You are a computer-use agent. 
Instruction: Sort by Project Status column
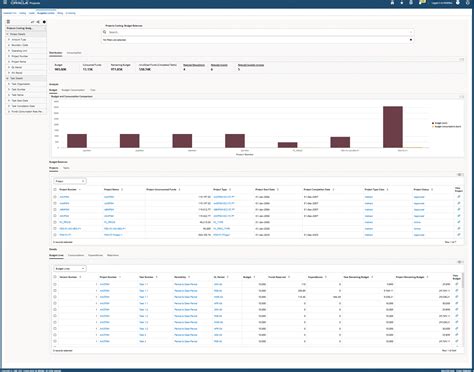[x=432, y=189]
